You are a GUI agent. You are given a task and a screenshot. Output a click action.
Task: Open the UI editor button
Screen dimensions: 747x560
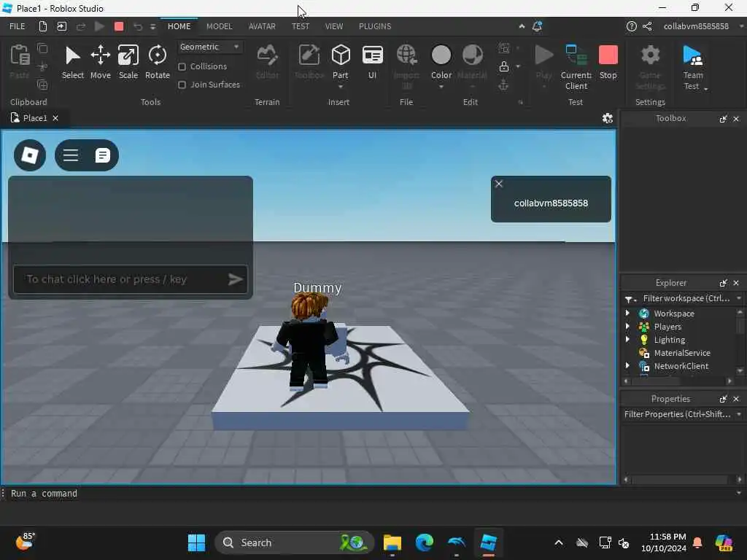pos(373,62)
